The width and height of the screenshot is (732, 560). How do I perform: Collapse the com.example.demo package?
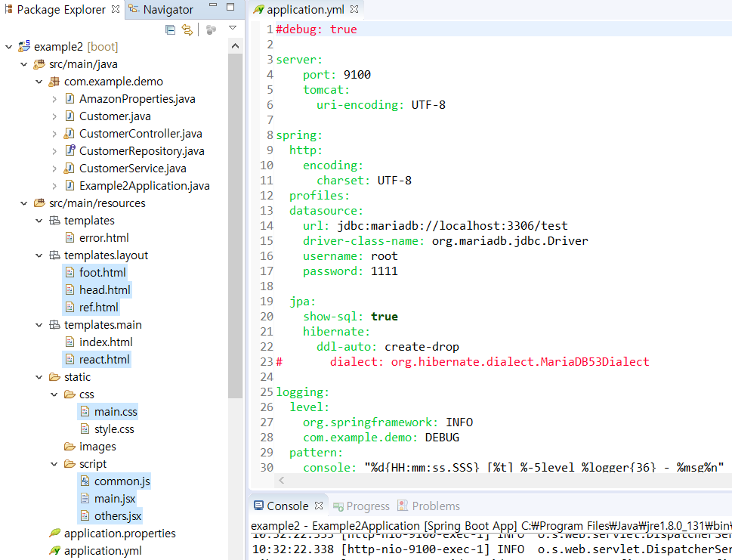click(x=39, y=82)
